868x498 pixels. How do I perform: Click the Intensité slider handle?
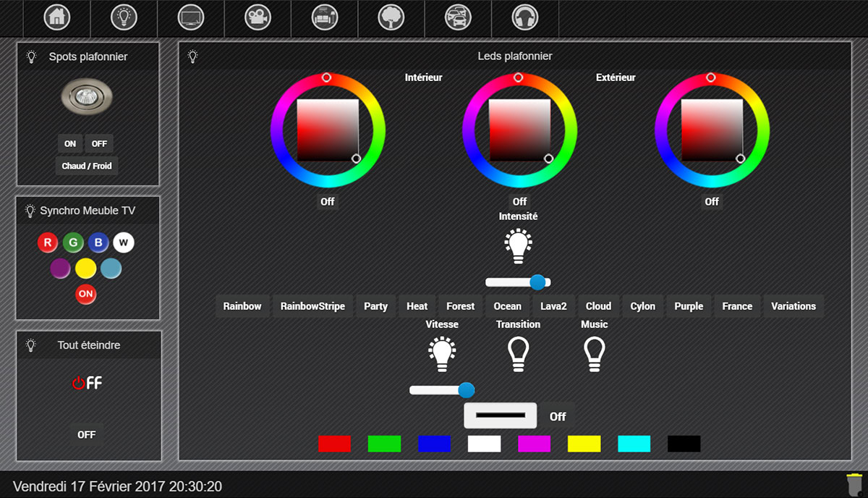point(537,282)
